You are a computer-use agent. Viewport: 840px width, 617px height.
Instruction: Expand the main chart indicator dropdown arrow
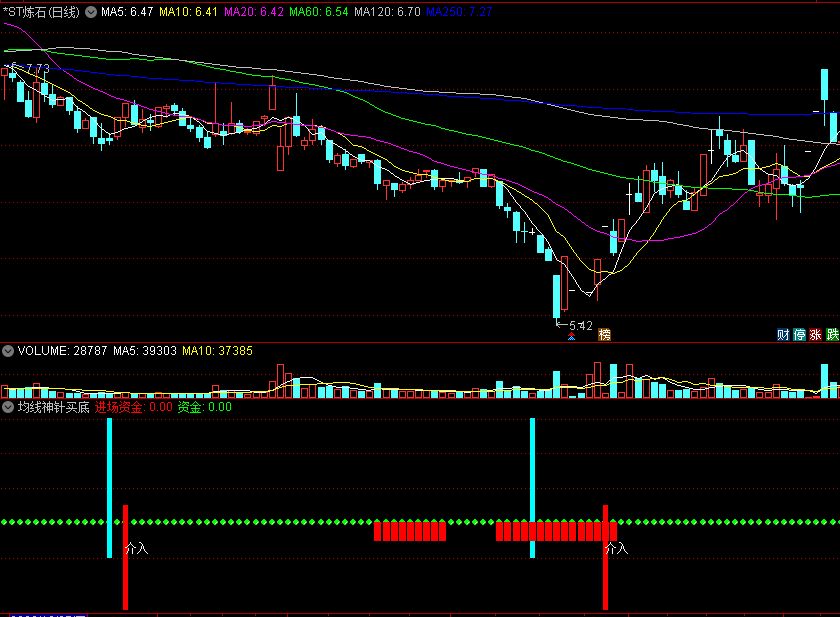coord(92,12)
